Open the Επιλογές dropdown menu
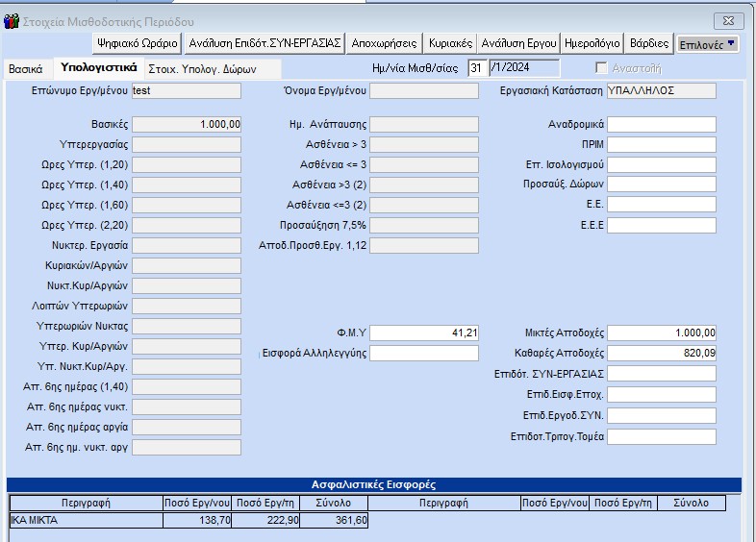756x542 pixels. coord(708,43)
